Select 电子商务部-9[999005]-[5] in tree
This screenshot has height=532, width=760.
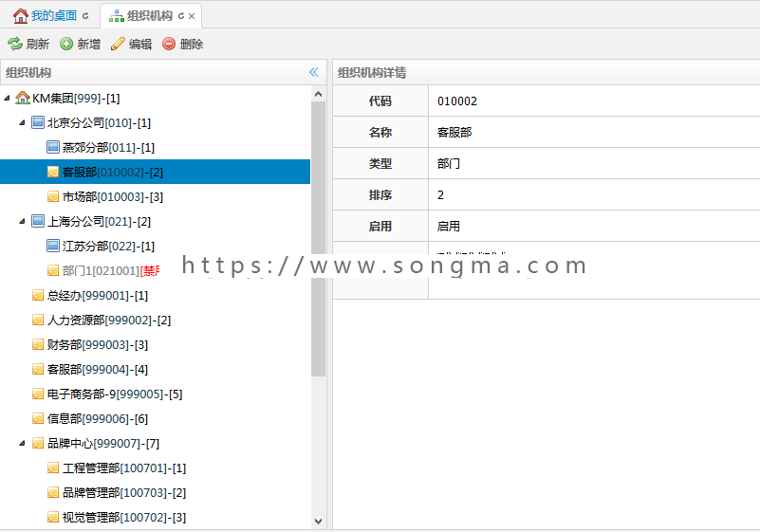click(x=115, y=394)
